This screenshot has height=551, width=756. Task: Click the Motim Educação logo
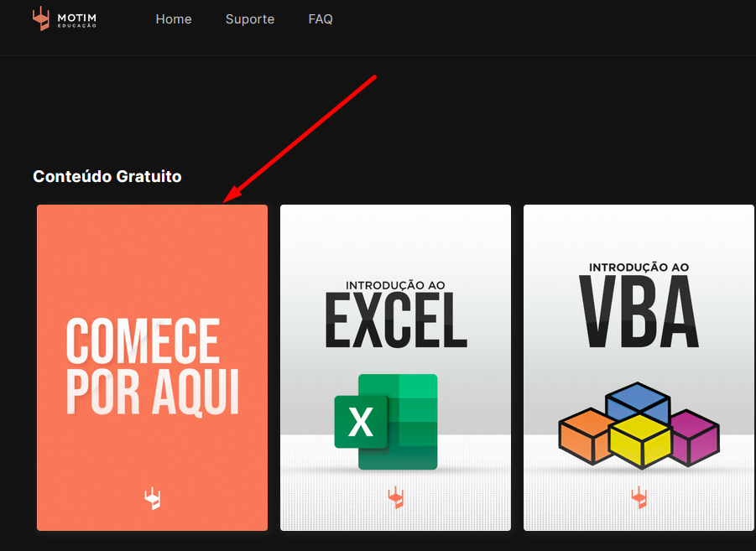(x=65, y=19)
